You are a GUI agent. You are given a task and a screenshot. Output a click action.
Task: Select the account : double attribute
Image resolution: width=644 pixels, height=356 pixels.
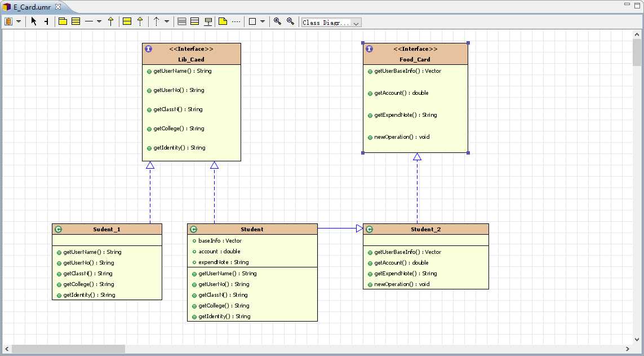pyautogui.click(x=216, y=252)
